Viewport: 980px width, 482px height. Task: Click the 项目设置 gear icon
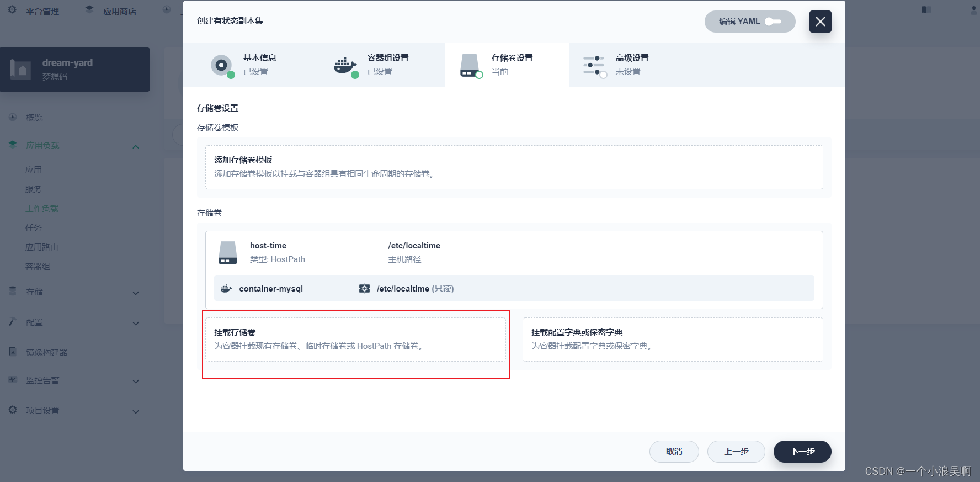(13, 410)
